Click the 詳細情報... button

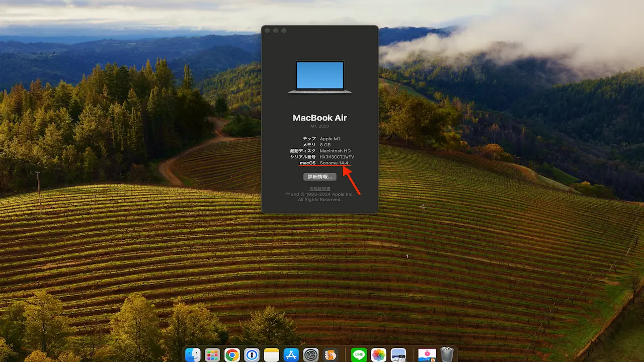click(319, 177)
